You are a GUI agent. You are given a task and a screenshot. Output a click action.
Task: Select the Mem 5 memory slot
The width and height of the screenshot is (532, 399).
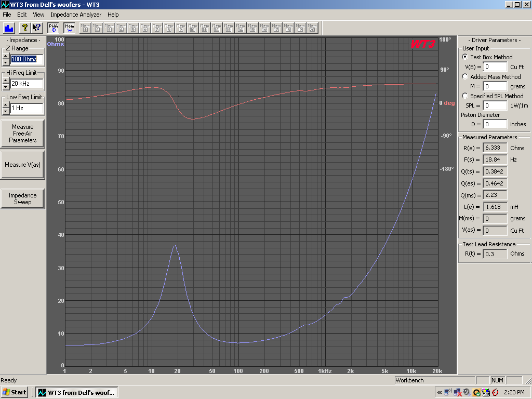tap(133, 28)
